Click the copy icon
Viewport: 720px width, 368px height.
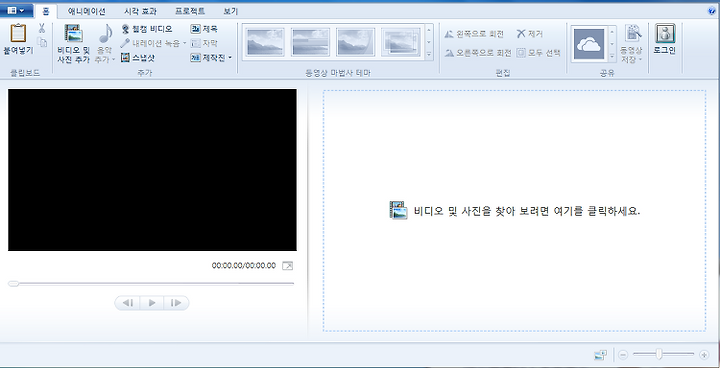tap(42, 42)
